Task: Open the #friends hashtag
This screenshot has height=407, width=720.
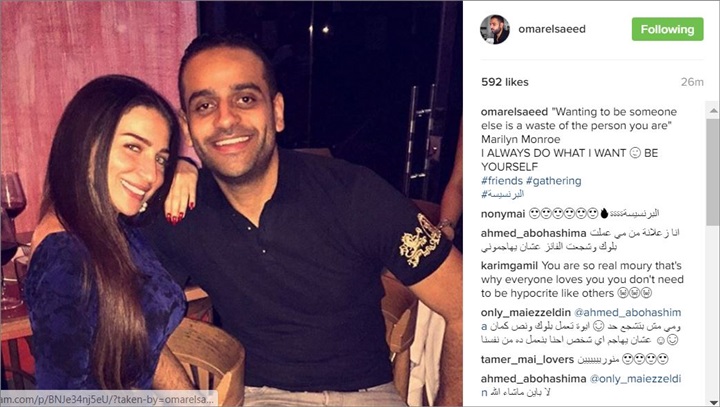Action: 502,181
